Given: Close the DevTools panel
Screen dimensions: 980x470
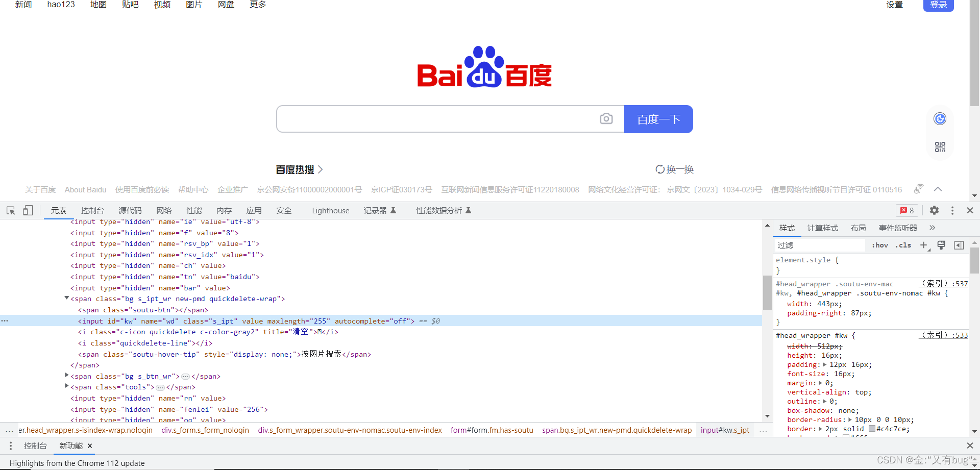Looking at the screenshot, I should click(970, 210).
